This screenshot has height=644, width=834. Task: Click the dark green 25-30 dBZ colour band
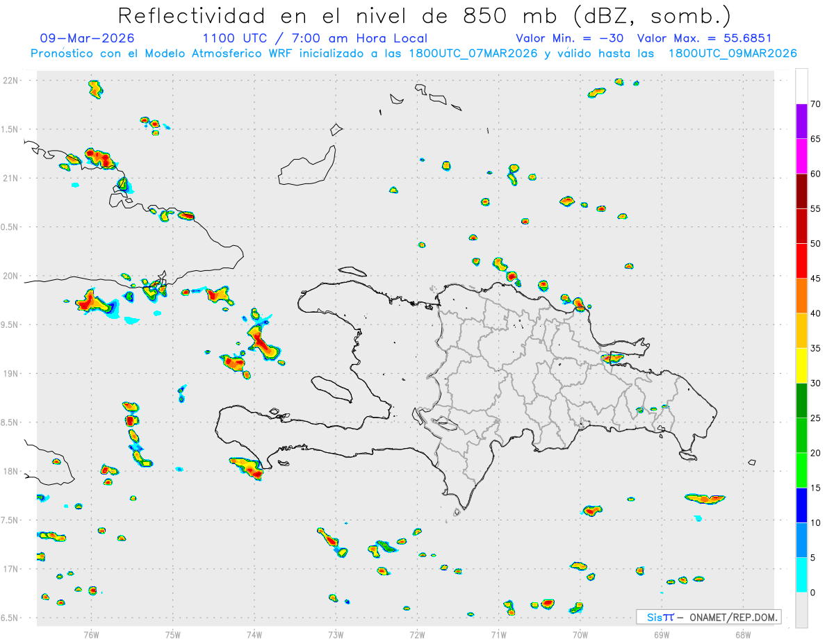[x=802, y=401]
